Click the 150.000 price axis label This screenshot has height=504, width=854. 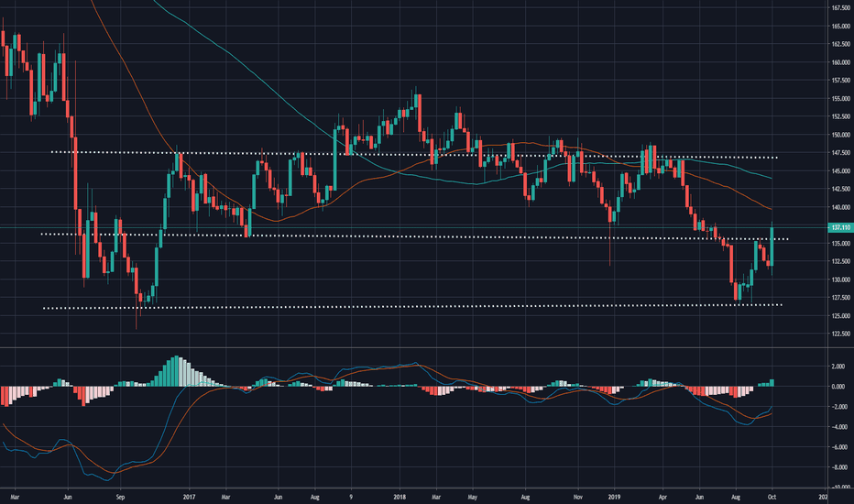point(841,135)
